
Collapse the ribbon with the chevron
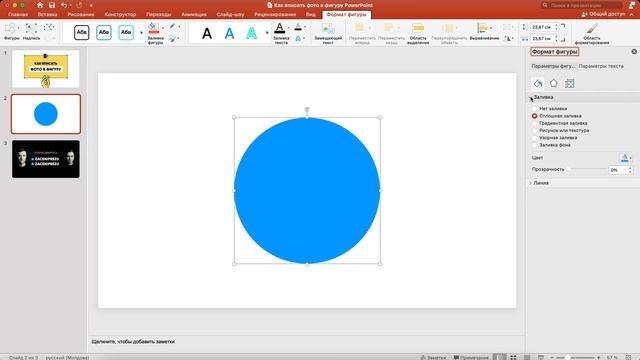(x=632, y=14)
